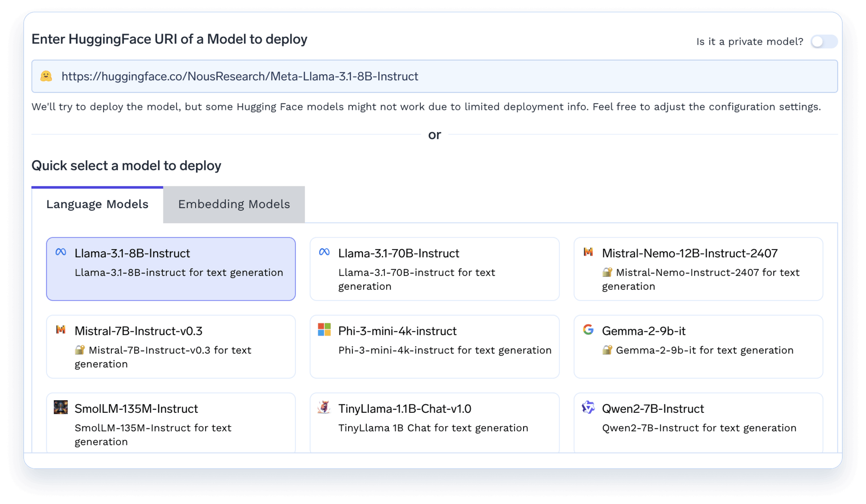The image size is (866, 504).
Task: Click the Mistral icon on Mistral-Nemo-12B-Instruct-2407
Action: (x=588, y=252)
